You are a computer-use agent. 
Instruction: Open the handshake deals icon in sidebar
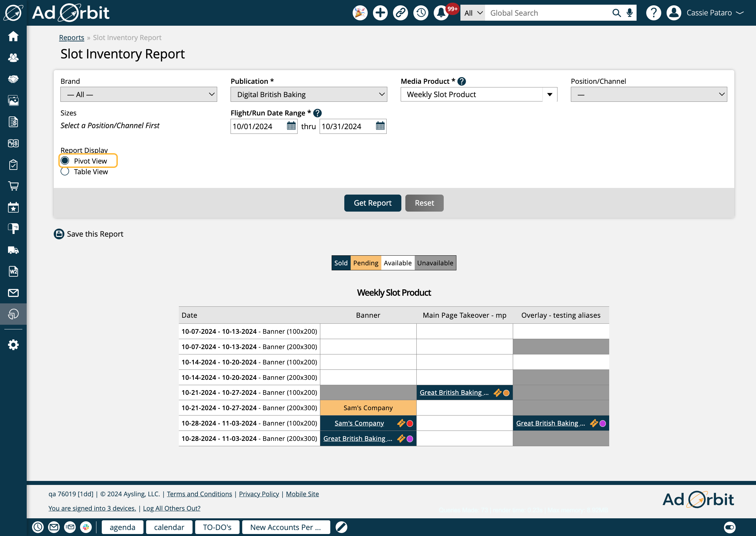pyautogui.click(x=13, y=79)
